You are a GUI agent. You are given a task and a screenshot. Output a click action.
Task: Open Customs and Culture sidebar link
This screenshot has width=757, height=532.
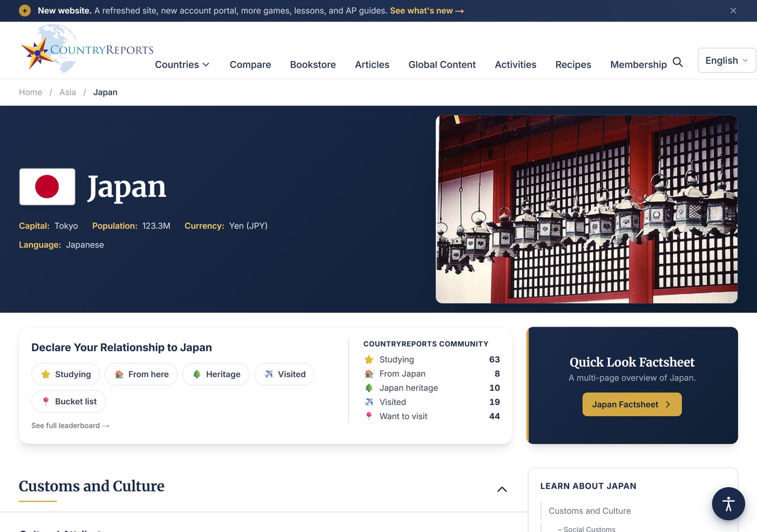[589, 511]
